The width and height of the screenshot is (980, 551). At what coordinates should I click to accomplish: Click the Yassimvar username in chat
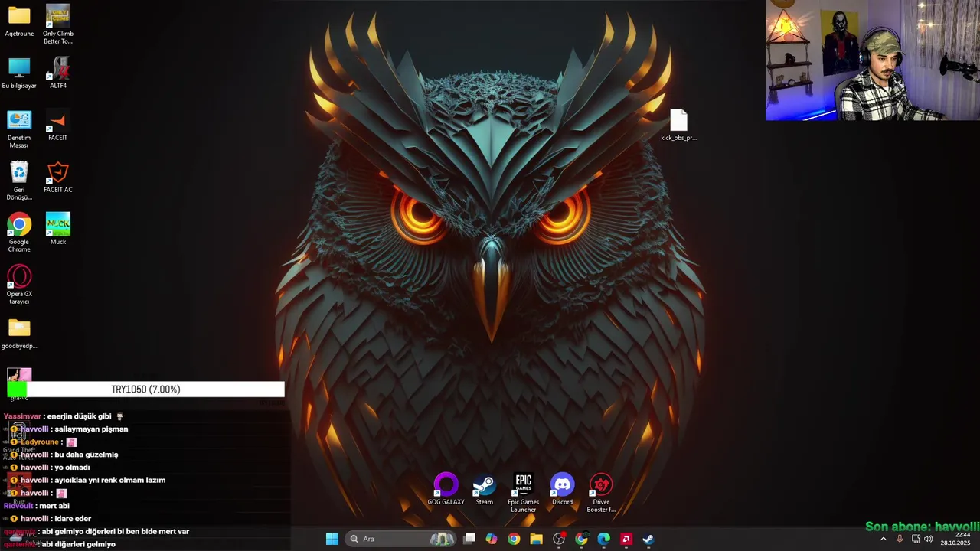tap(22, 416)
